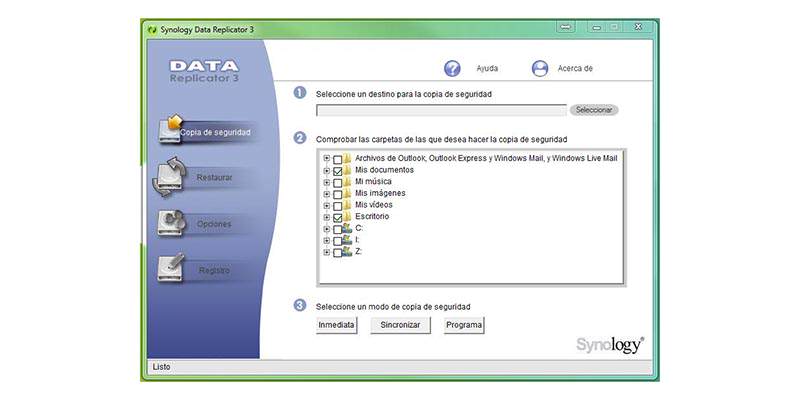Click the Acerca de person icon

tap(540, 68)
